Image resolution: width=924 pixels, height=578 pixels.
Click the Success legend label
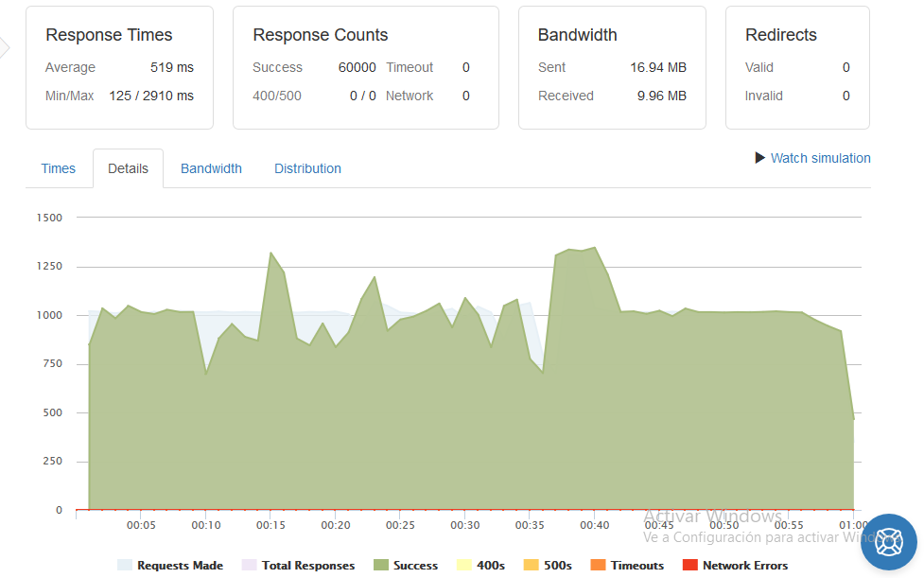pyautogui.click(x=415, y=566)
